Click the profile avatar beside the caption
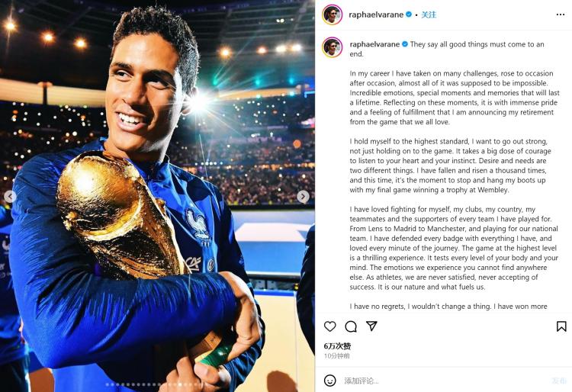Image resolution: width=572 pixels, height=392 pixels. pos(332,47)
